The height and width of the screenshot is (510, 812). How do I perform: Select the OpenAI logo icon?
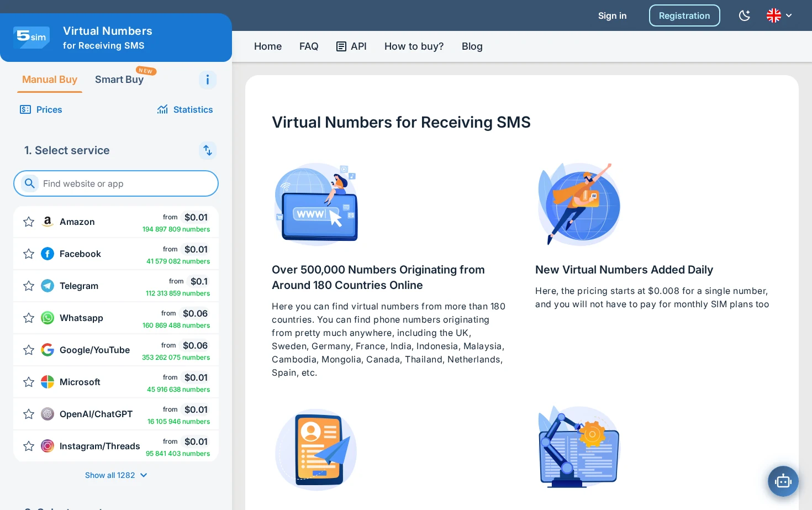click(x=48, y=414)
